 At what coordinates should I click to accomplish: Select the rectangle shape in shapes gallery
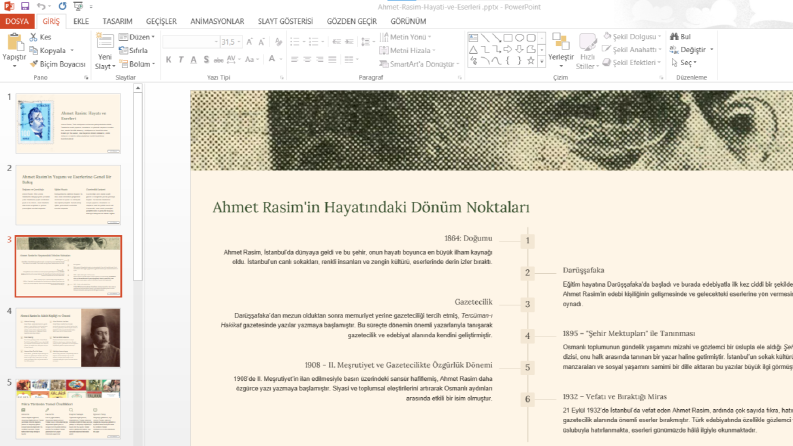[x=508, y=37]
